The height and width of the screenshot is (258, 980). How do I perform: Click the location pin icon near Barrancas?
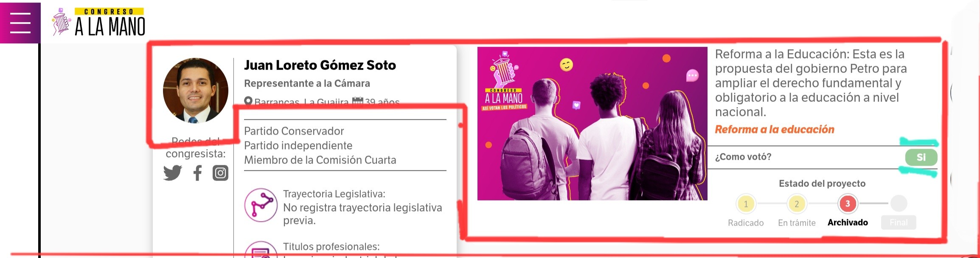[x=248, y=101]
